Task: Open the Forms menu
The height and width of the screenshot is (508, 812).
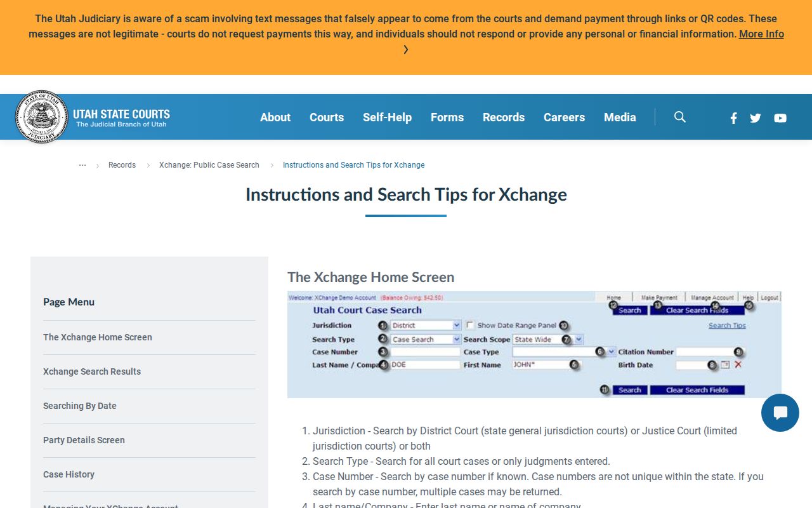Action: pos(447,117)
